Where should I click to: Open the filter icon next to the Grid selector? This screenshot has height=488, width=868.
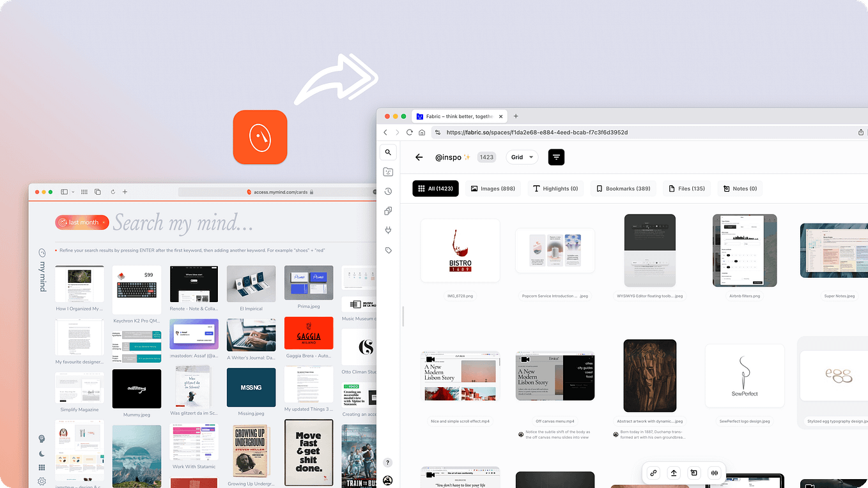(556, 156)
